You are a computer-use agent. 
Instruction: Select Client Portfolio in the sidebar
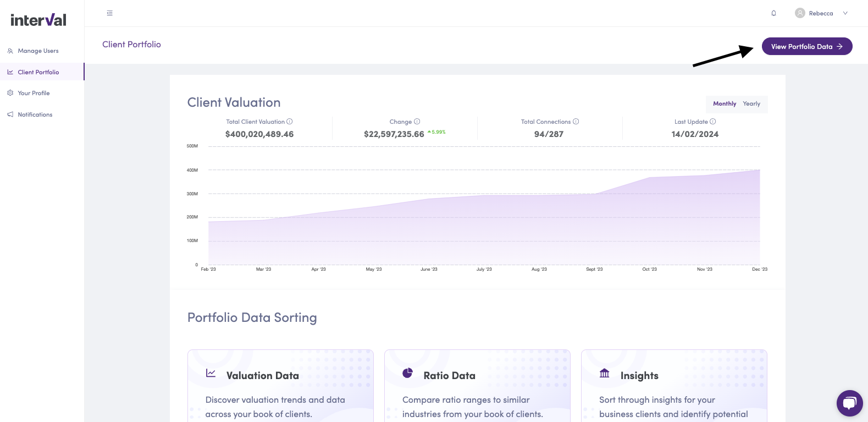pos(42,72)
